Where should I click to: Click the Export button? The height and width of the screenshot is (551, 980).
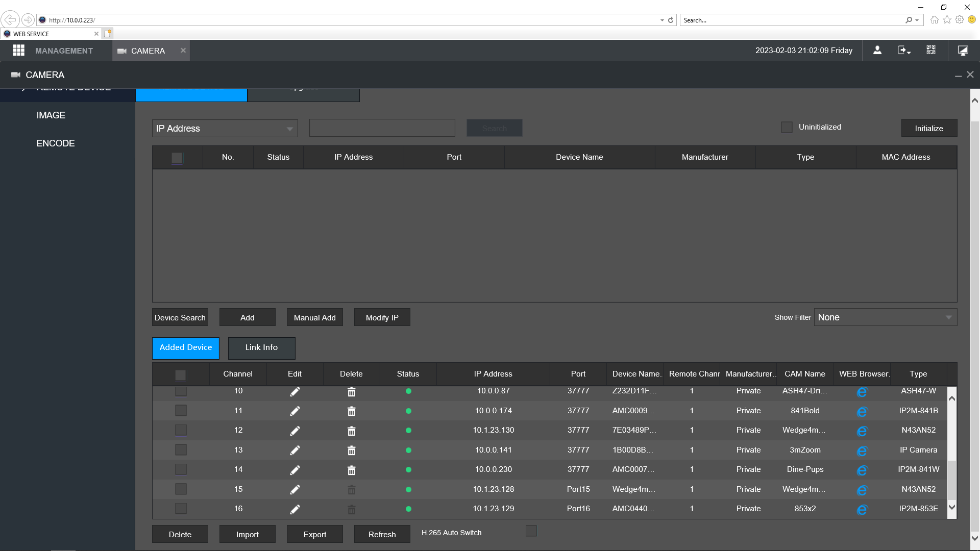pos(315,534)
